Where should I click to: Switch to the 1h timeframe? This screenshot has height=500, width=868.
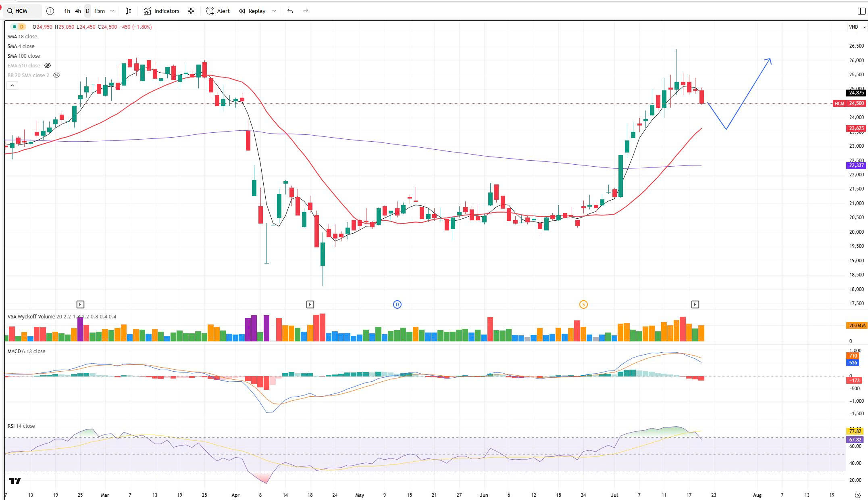[x=67, y=11]
